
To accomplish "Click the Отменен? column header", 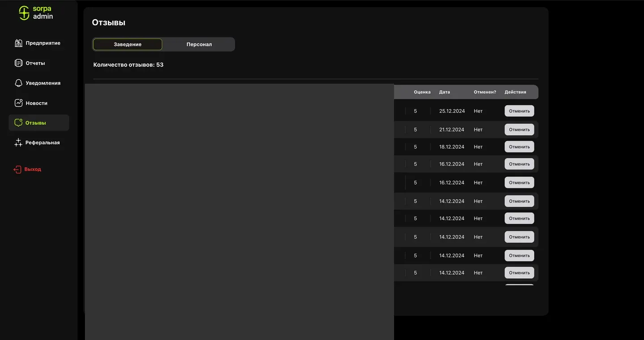I will coord(485,92).
